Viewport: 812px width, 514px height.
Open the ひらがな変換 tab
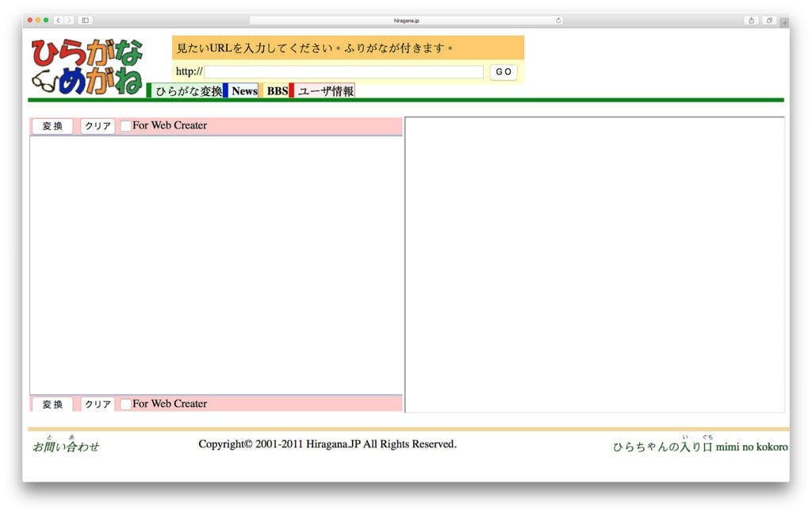[189, 91]
